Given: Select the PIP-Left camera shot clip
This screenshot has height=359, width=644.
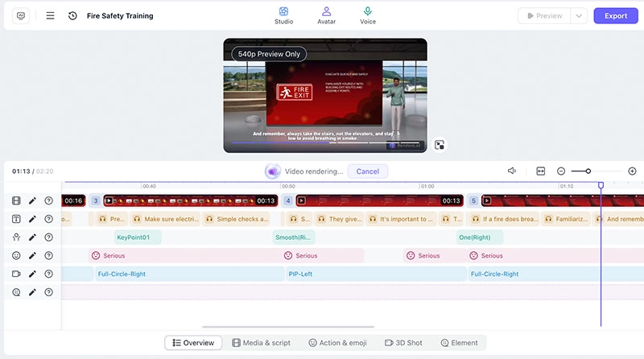Looking at the screenshot, I should point(376,274).
